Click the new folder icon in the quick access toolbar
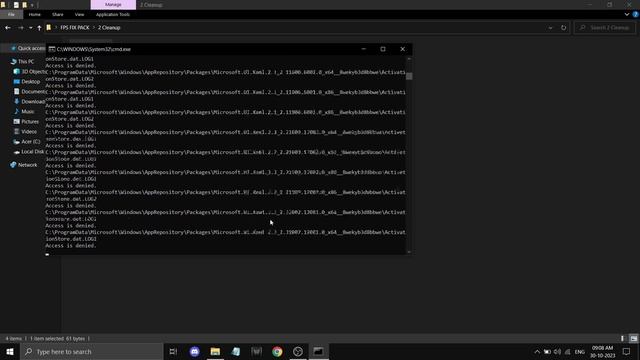Viewport: 640px width, 360px height. tap(24, 5)
